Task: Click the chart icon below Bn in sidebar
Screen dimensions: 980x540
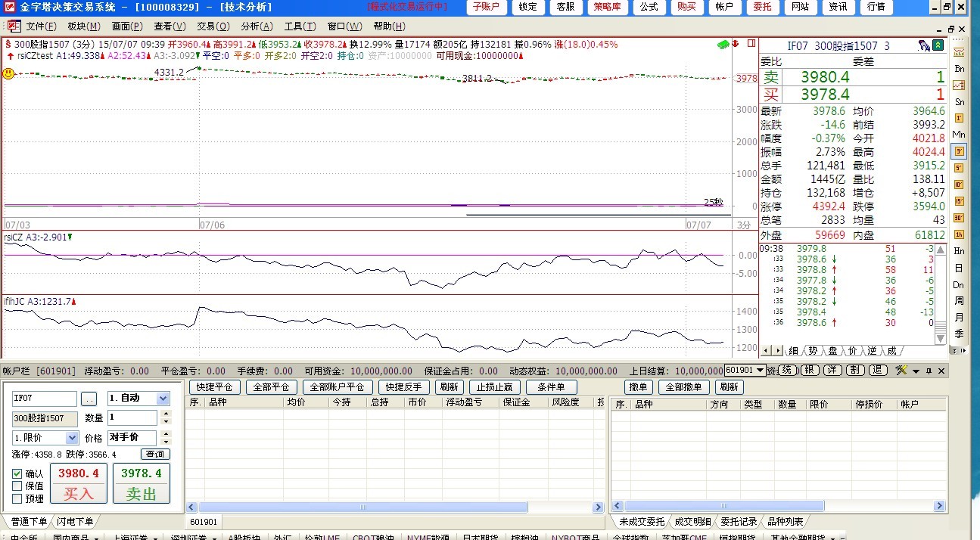Action: coord(959,85)
